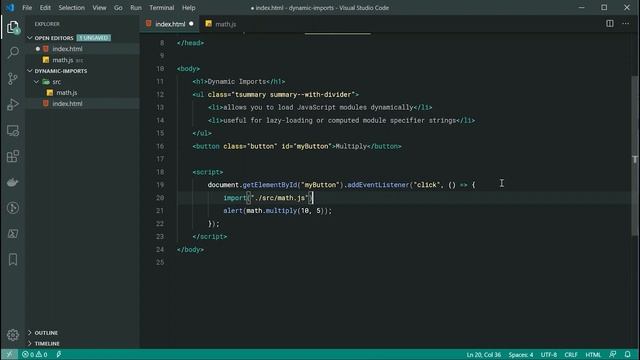Open the View menu
Viewport: 640px width, 360px height.
click(99, 8)
